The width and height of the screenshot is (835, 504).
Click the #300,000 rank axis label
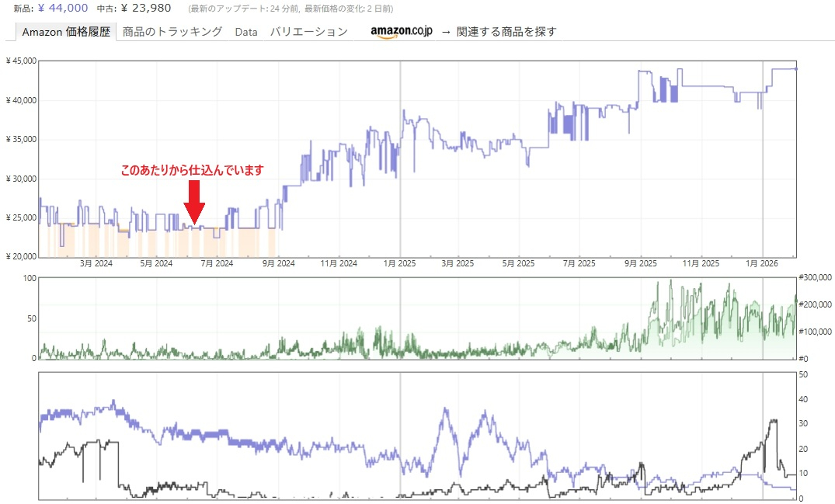(816, 277)
